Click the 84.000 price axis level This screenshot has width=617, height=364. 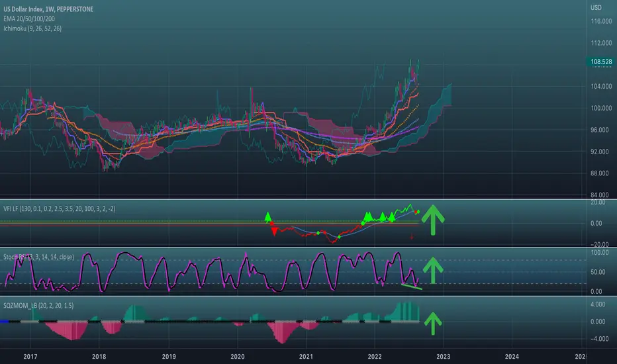(x=599, y=195)
